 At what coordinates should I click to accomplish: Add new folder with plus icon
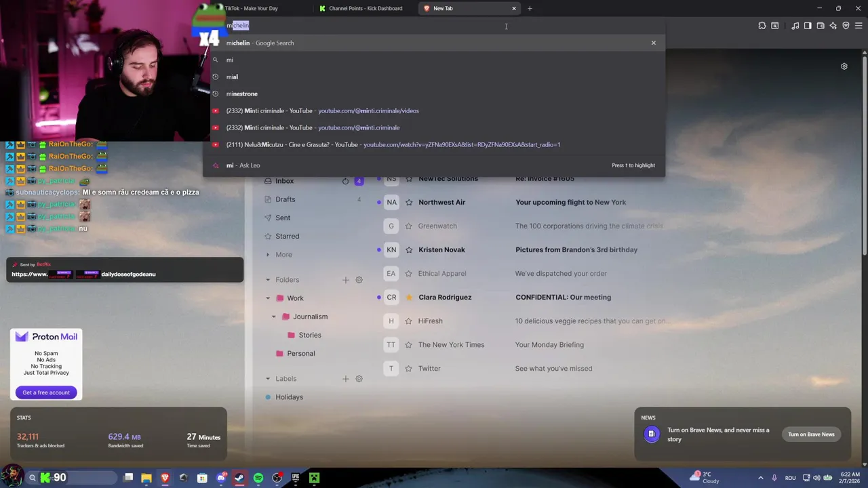(x=345, y=280)
